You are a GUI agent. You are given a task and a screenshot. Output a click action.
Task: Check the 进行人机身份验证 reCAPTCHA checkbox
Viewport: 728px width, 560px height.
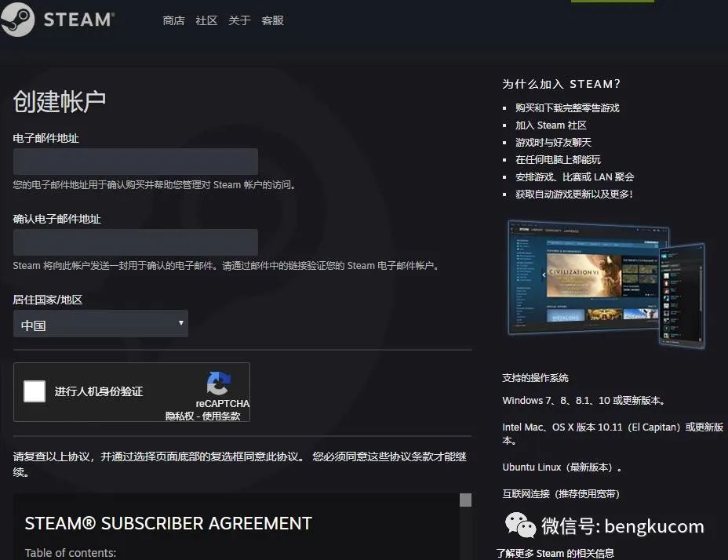click(35, 391)
